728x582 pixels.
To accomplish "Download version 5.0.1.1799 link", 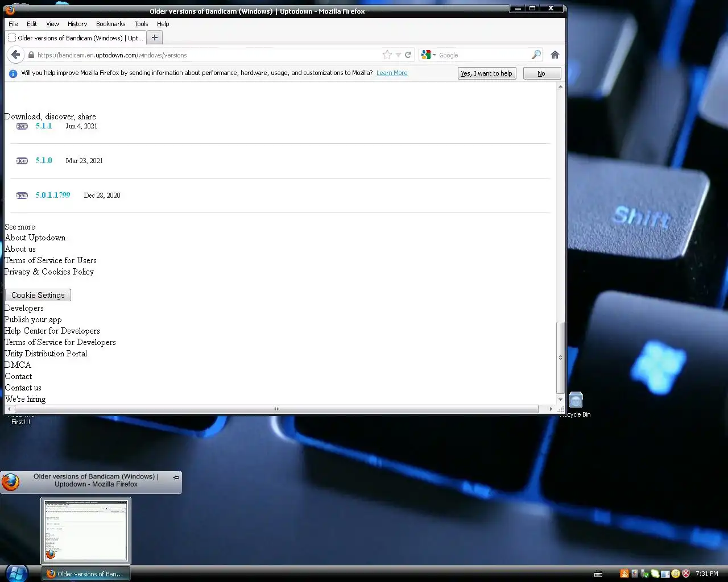I will coord(53,195).
